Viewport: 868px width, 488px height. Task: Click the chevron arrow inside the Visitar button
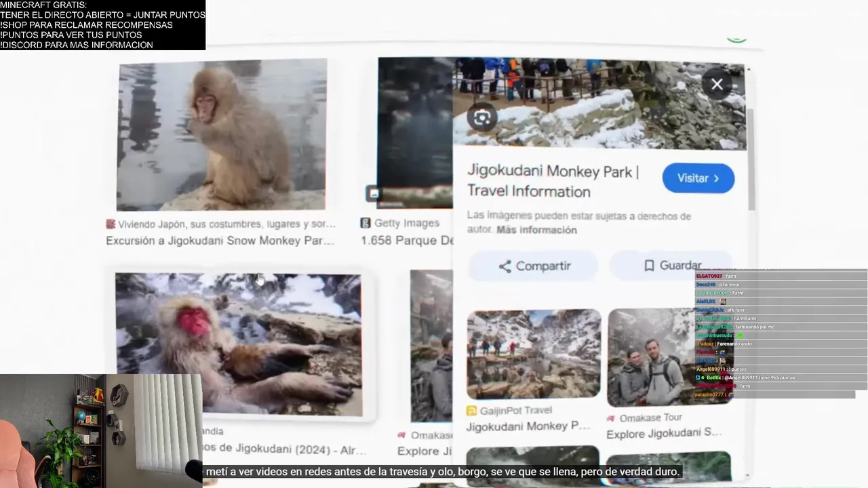(x=716, y=178)
